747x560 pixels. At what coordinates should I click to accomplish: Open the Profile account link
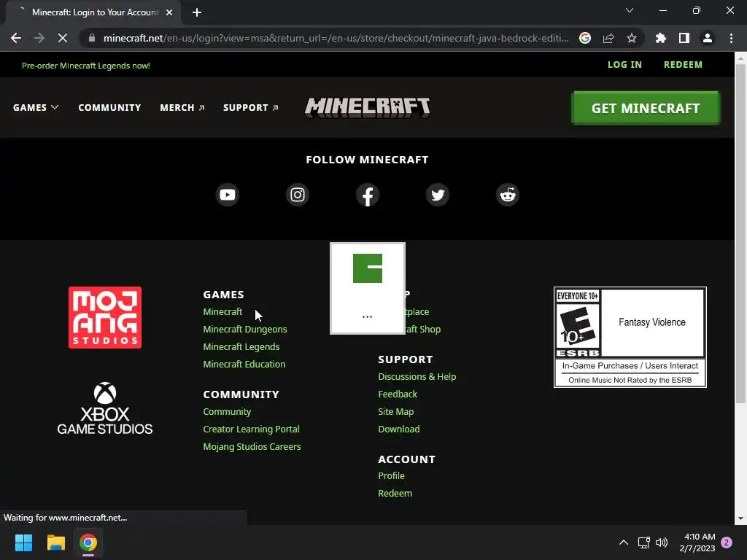click(391, 475)
